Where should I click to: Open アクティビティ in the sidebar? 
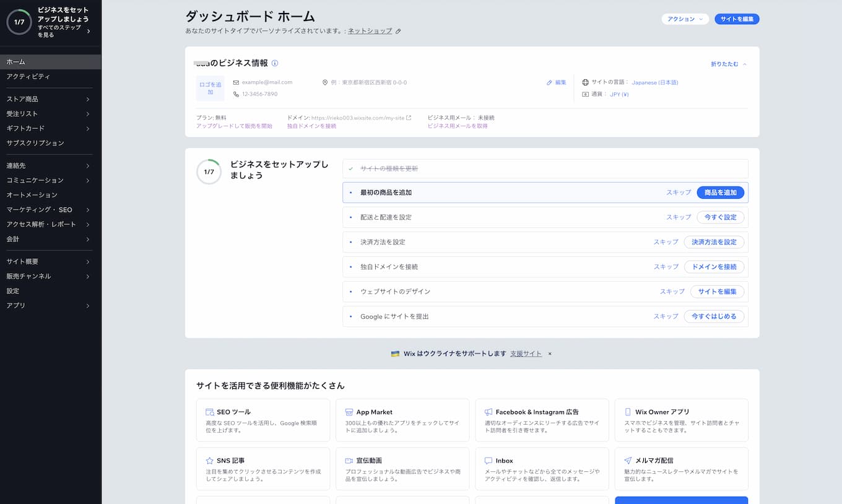pos(50,77)
